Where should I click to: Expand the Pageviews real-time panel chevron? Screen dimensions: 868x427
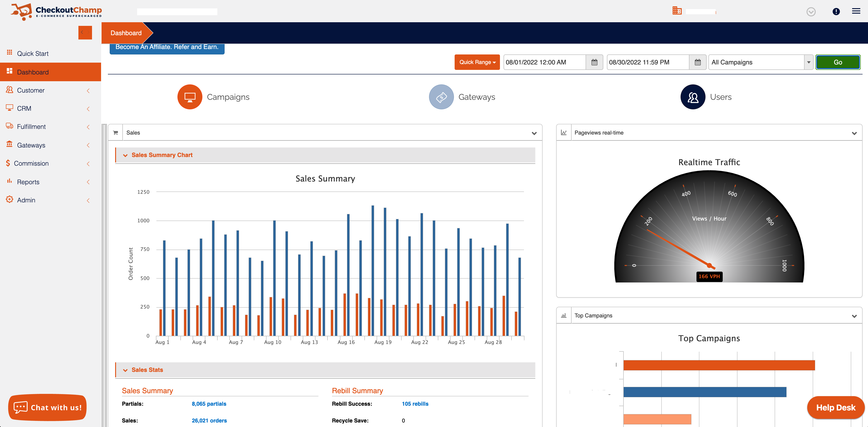click(854, 133)
